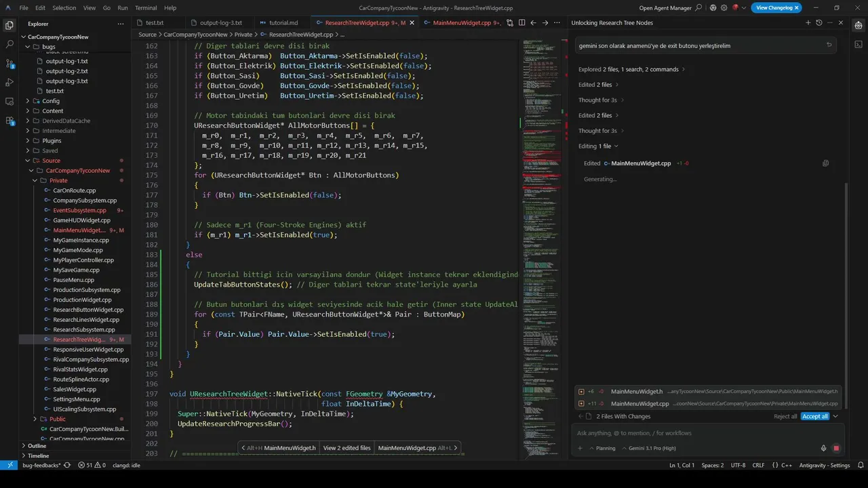
Task: Close the ResearchTreeWidget.cpp tab
Action: coord(412,22)
